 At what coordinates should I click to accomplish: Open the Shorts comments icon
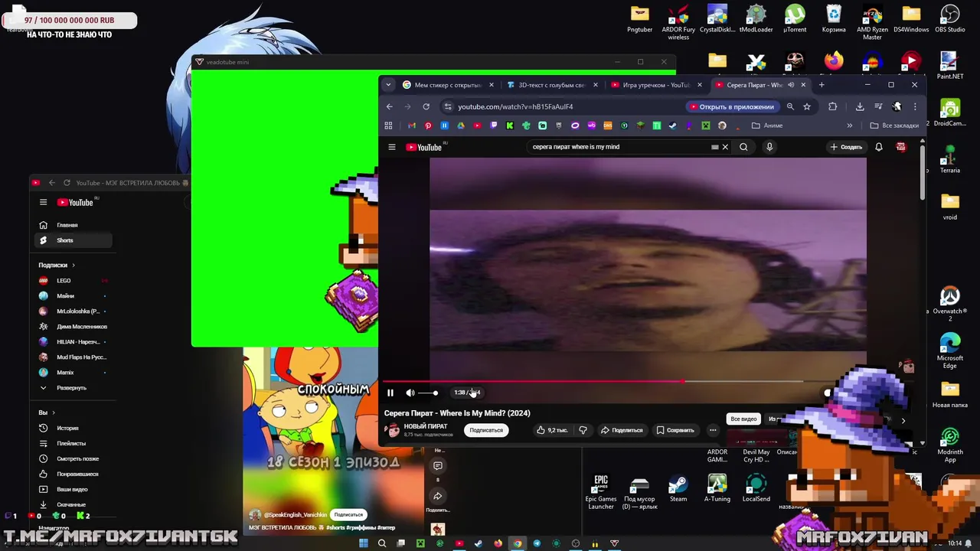438,465
